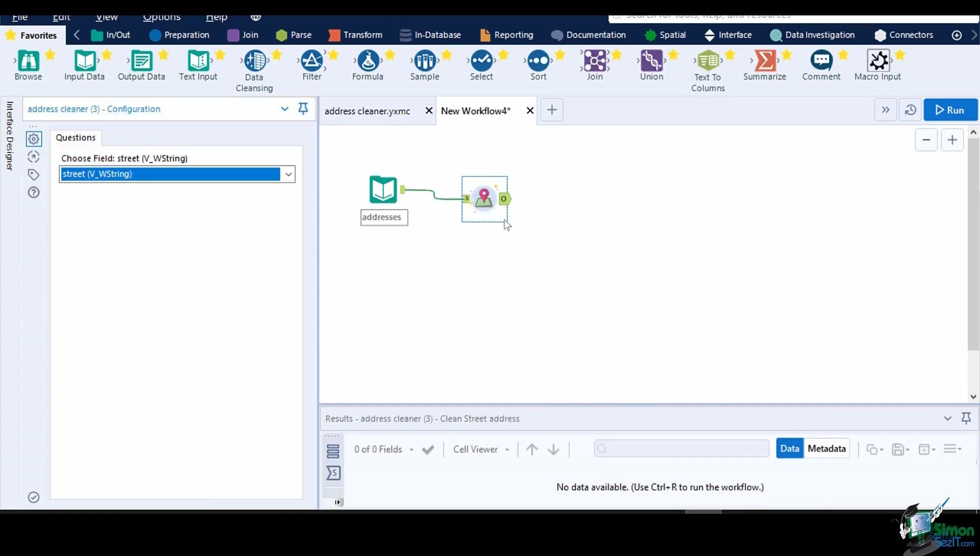Close the New Workflow4 tab
Screen dimensions: 980x556
pyautogui.click(x=530, y=111)
